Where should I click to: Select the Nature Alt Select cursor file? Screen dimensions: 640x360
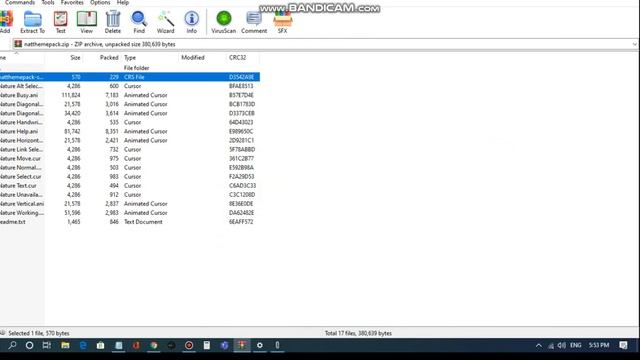(x=130, y=86)
